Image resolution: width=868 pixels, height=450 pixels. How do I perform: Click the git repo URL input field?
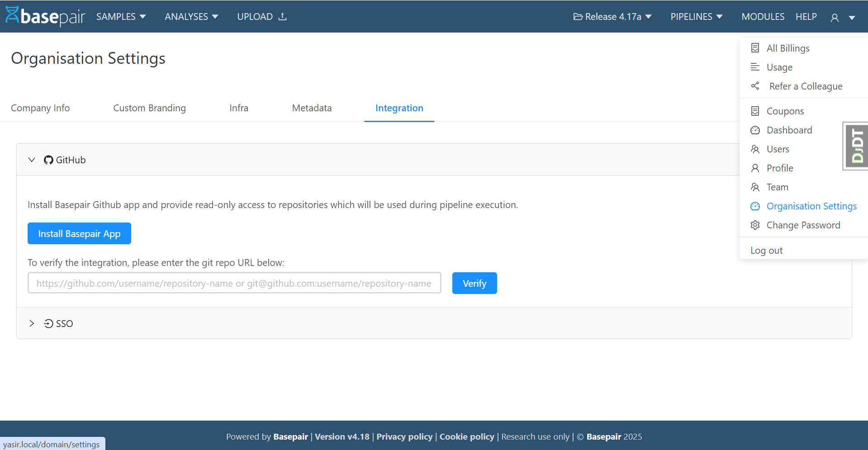pos(234,283)
